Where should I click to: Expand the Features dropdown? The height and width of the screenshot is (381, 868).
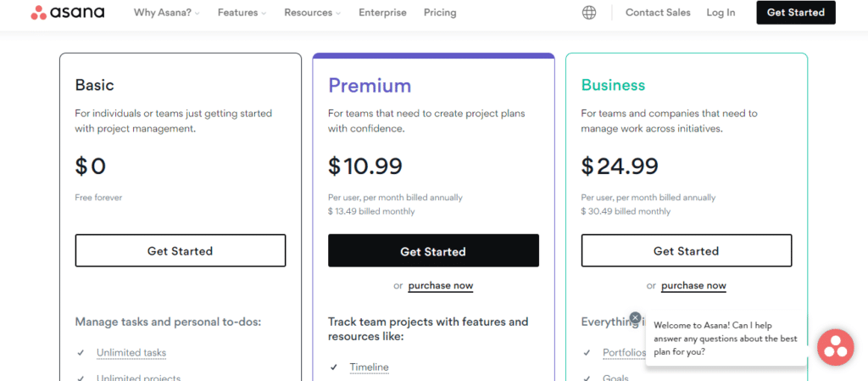(242, 12)
